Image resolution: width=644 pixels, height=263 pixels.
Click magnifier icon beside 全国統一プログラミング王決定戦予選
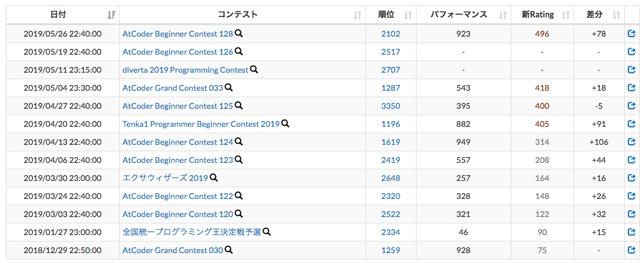pos(266,232)
